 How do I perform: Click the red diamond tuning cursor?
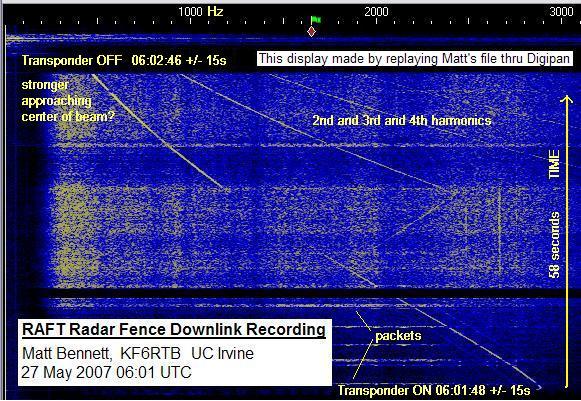point(312,32)
